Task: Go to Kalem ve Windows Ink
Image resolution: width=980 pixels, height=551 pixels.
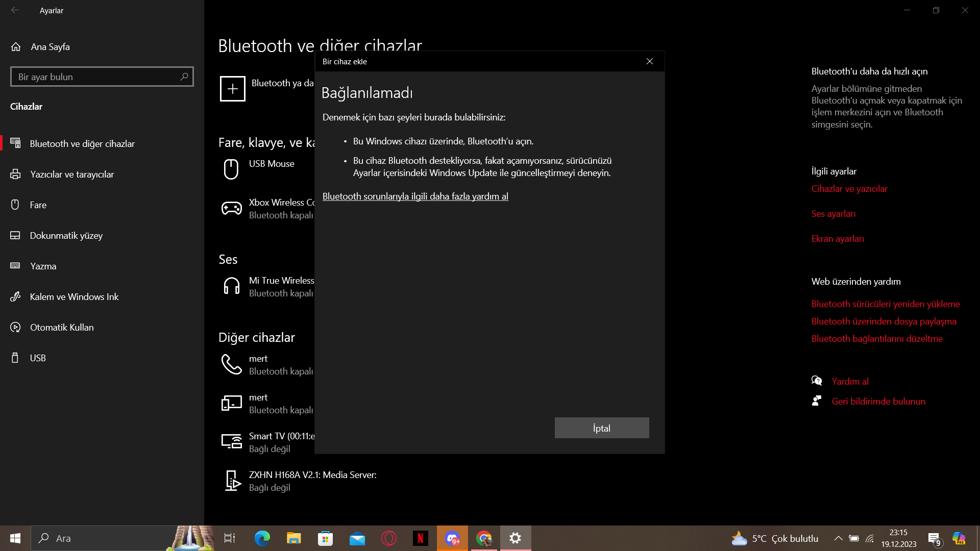Action: point(74,297)
